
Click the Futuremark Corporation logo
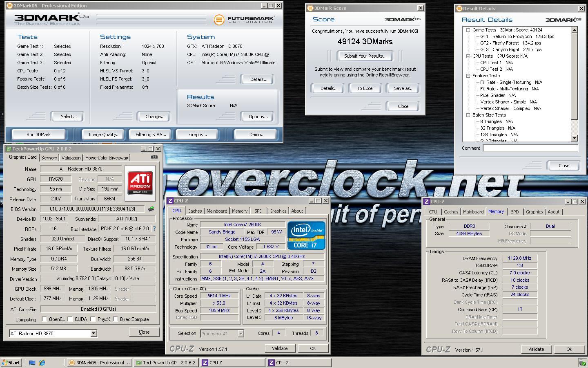point(244,19)
